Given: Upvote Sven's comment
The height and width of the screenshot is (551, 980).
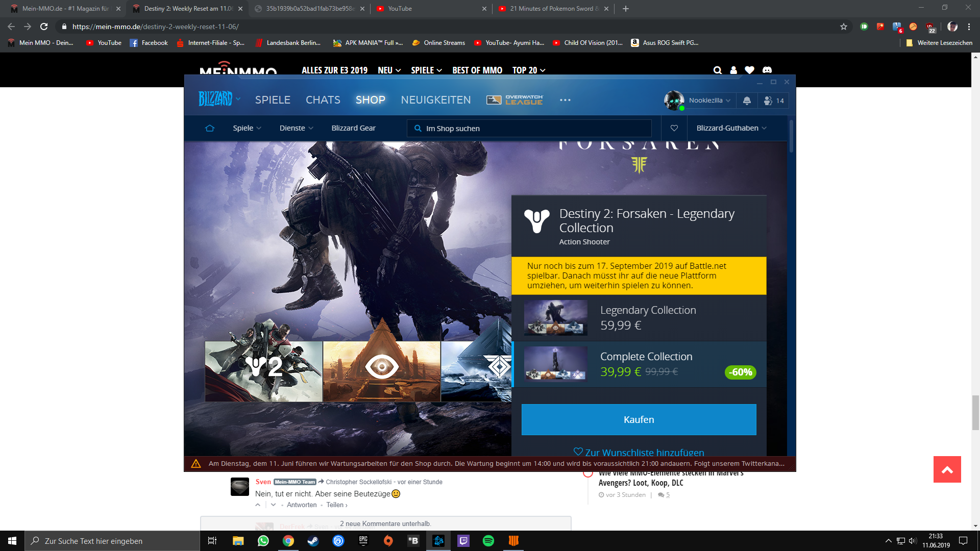Looking at the screenshot, I should tap(258, 505).
